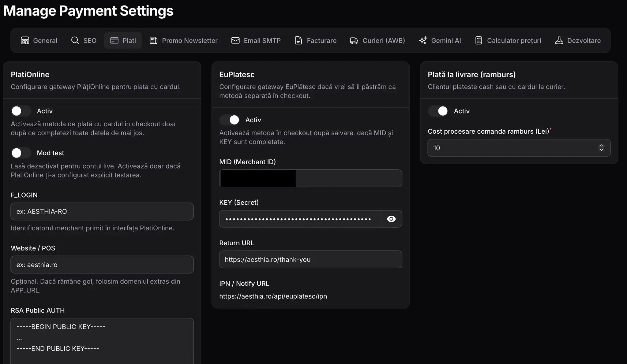627x364 pixels.
Task: Focus the RSA Public AUTH textarea
Action: coord(102,341)
